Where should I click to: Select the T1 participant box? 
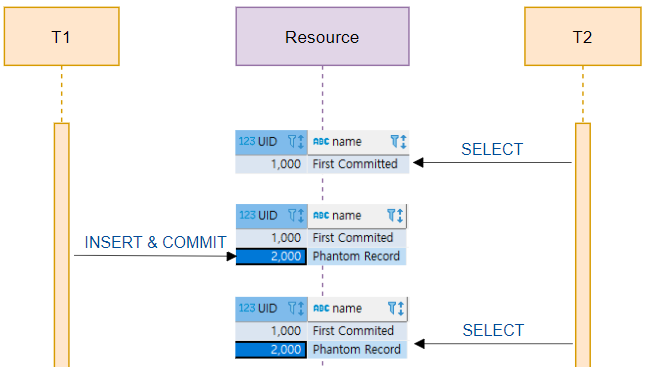[x=61, y=36]
